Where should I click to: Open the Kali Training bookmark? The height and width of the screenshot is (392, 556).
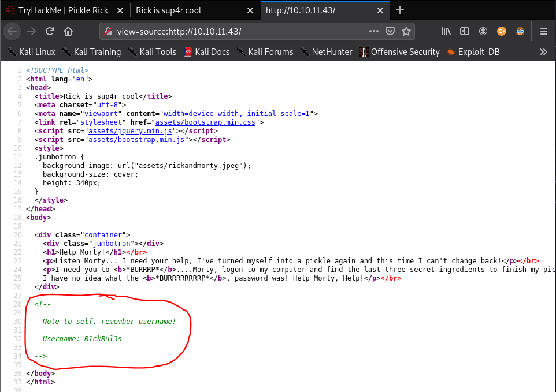click(92, 52)
